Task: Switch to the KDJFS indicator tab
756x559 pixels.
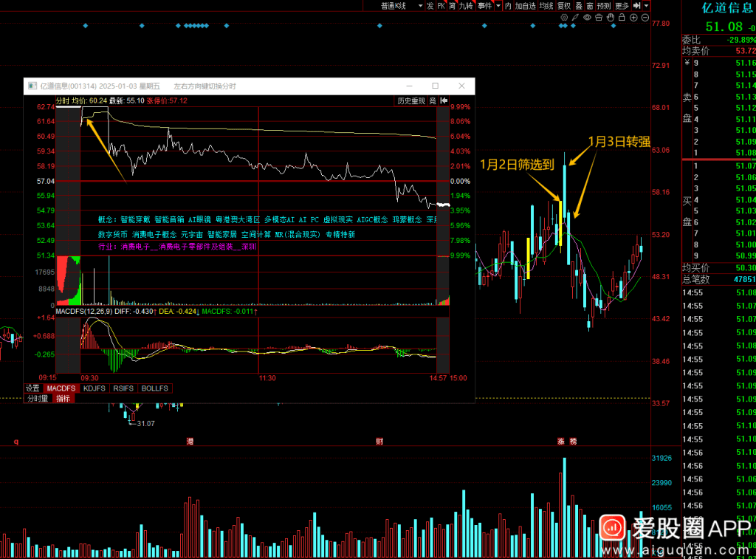Action: pos(94,388)
